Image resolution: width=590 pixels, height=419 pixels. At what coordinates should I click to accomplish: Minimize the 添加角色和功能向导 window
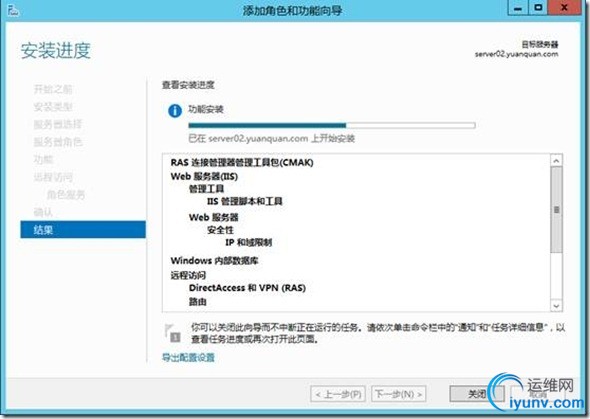[519, 8]
